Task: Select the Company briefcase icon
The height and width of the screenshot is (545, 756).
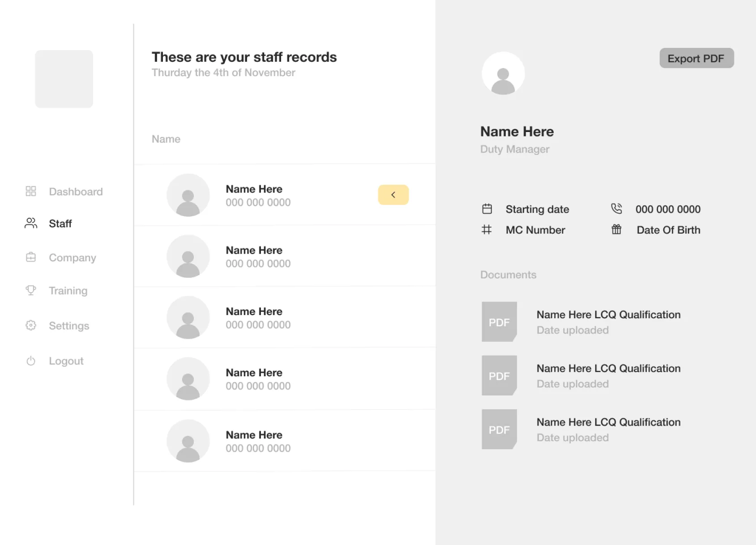Action: 31,257
